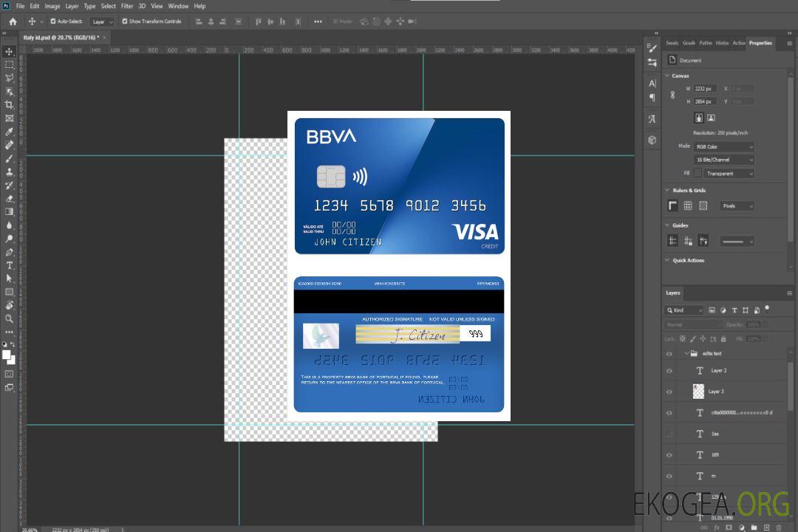Viewport: 798px width, 532px height.
Task: Select the Polygonal Lasso tool
Action: (9, 78)
